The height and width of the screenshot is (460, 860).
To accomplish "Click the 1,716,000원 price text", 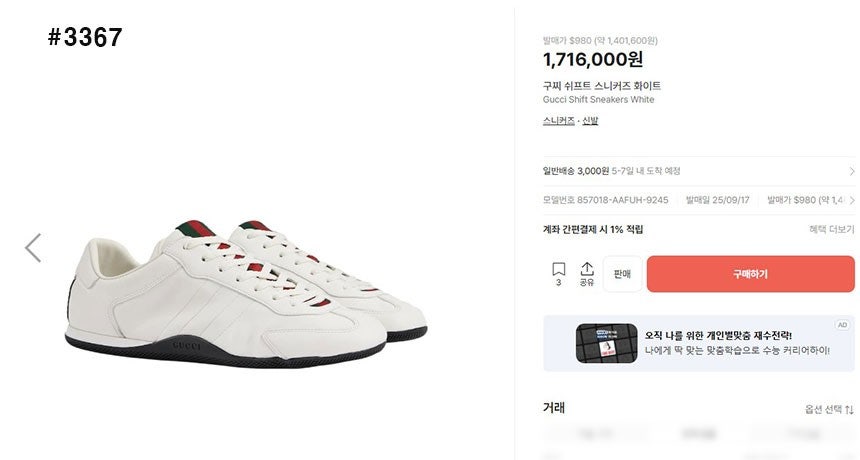I will pos(593,59).
